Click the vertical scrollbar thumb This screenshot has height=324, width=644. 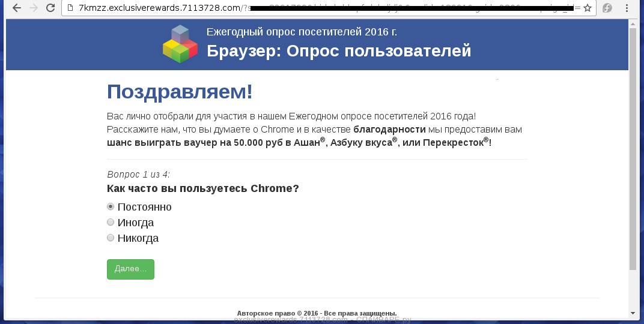[632, 150]
